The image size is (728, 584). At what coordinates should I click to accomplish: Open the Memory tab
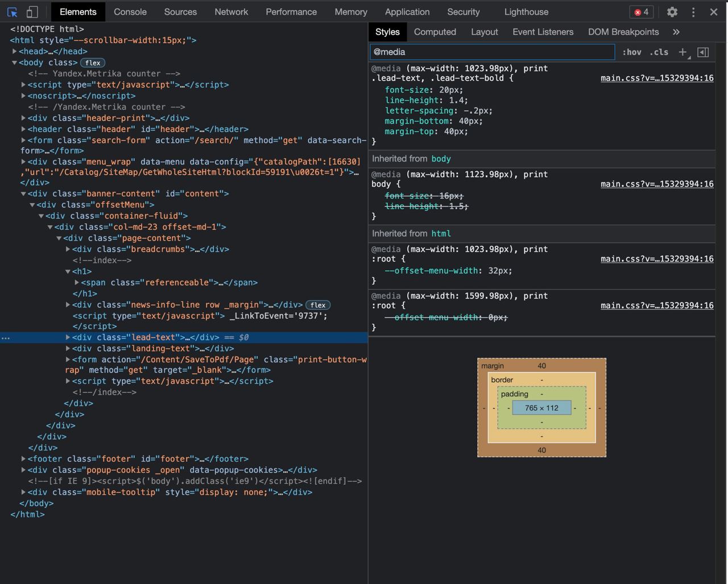point(351,12)
